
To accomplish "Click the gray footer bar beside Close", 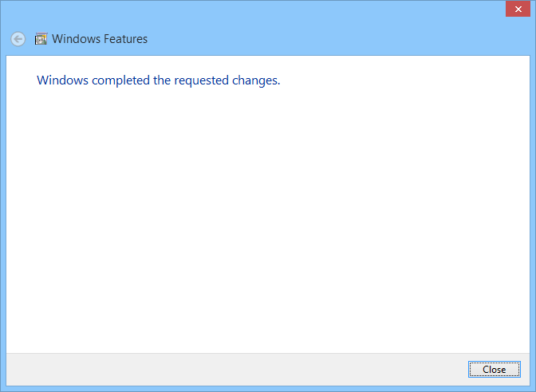I will pos(239,369).
